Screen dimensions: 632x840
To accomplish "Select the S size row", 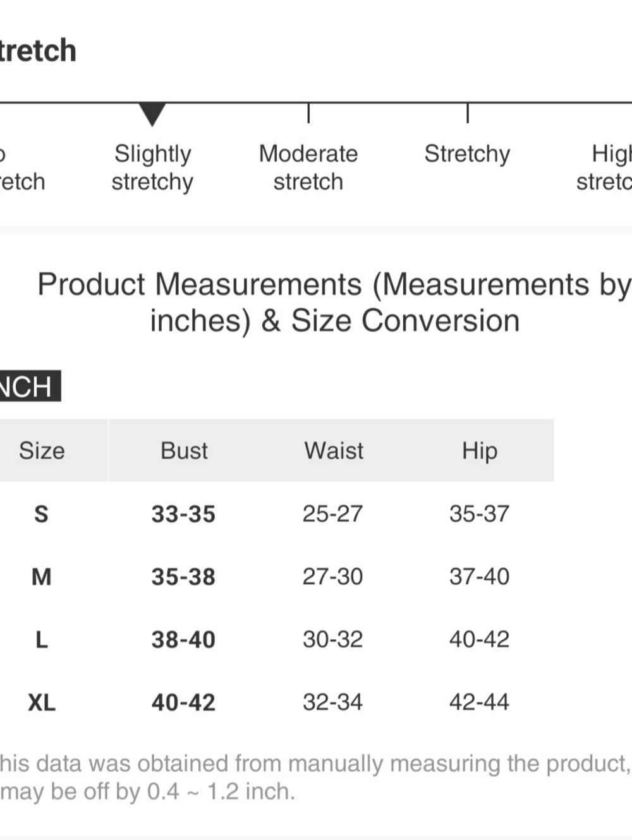I will pos(277,513).
